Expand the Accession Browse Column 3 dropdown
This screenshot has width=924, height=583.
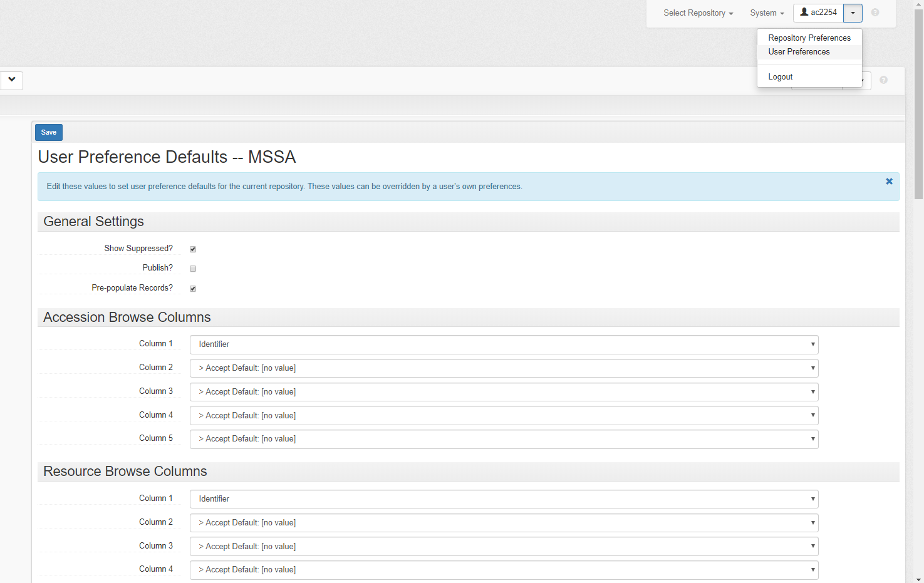pos(504,392)
